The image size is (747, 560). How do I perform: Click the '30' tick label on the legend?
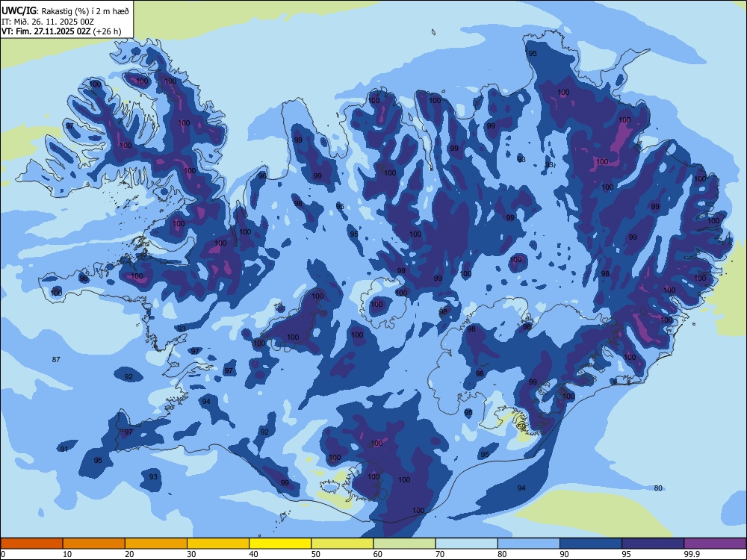(x=191, y=554)
